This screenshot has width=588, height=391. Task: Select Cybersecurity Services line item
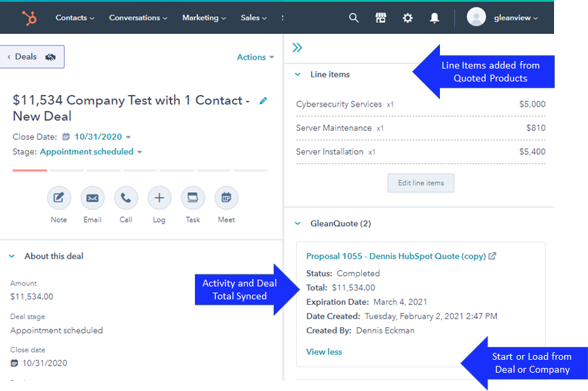pos(339,104)
